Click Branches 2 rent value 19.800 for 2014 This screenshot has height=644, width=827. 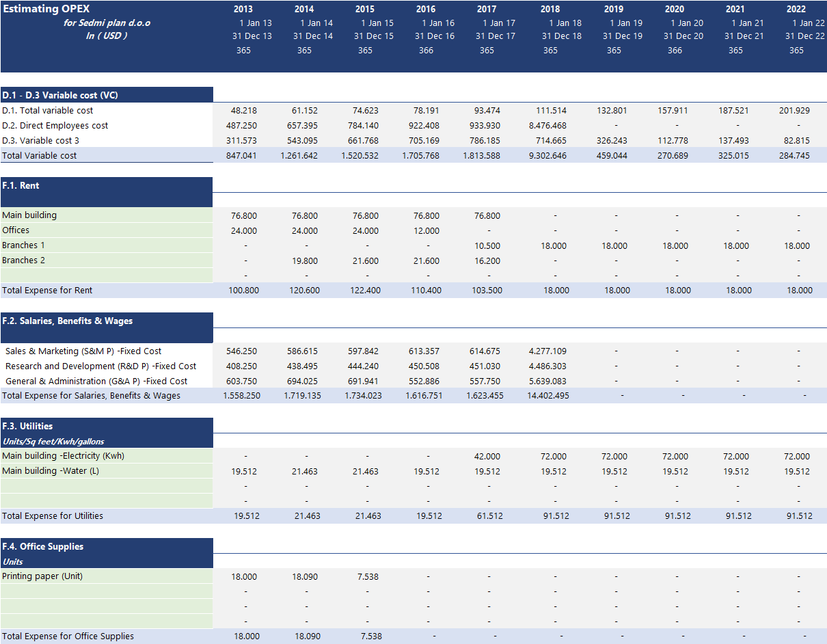pos(306,261)
